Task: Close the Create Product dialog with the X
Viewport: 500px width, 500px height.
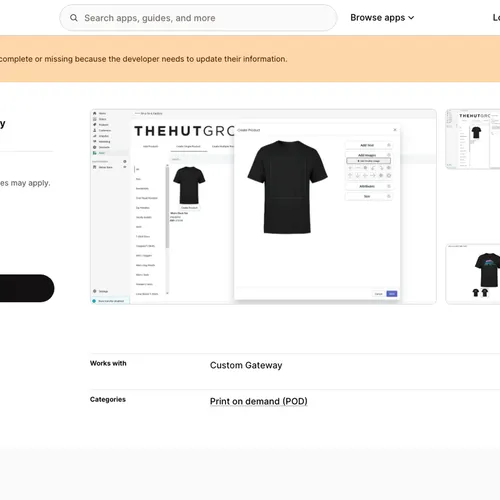Action: [395, 130]
